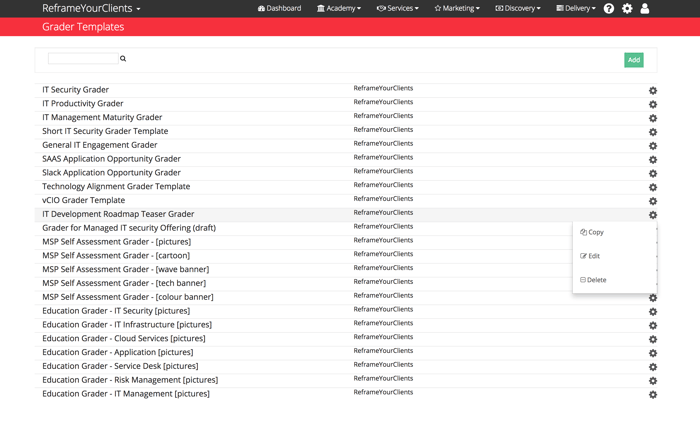
Task: Go to the Dashboard link
Action: click(x=279, y=8)
